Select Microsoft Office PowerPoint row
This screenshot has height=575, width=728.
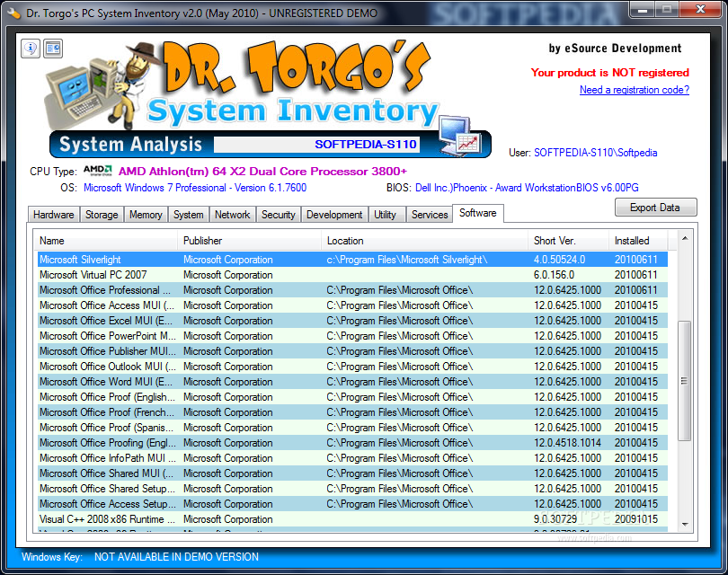352,336
